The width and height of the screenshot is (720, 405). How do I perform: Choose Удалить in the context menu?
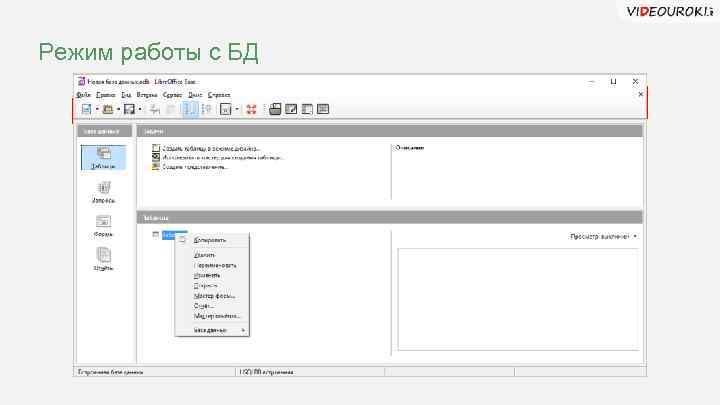204,255
